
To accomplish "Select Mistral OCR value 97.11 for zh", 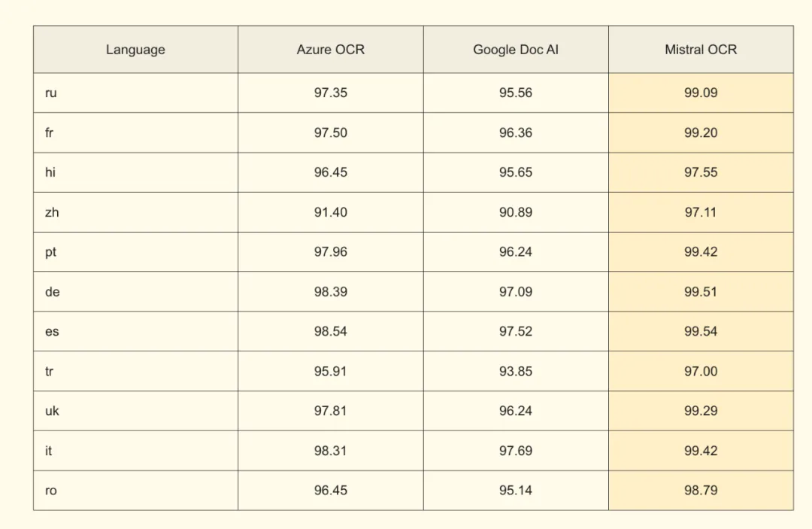I will (x=701, y=212).
